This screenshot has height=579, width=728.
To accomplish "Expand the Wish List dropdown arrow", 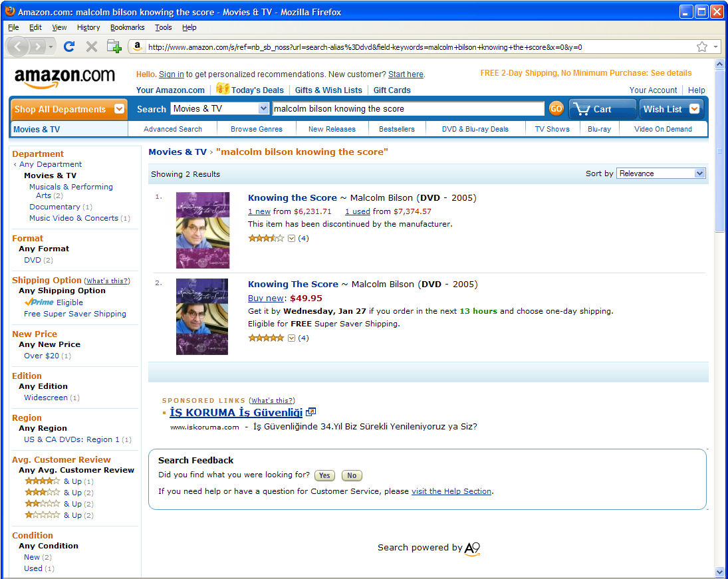I will click(694, 108).
